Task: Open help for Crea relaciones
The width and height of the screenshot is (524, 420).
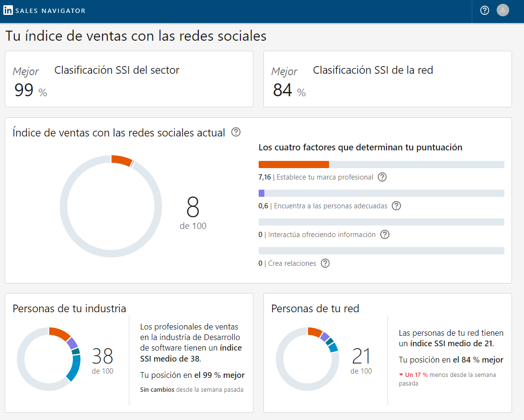Action: pyautogui.click(x=325, y=263)
